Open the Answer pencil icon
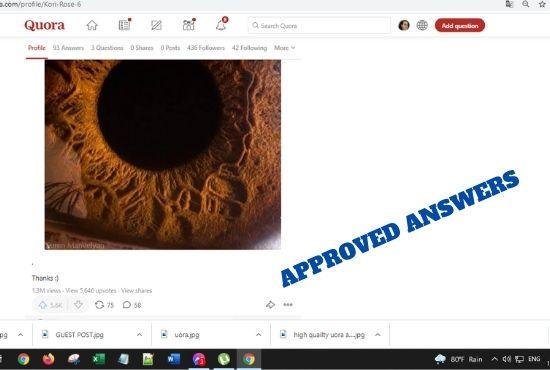Viewport: 550px width, 370px height. pyautogui.click(x=156, y=25)
